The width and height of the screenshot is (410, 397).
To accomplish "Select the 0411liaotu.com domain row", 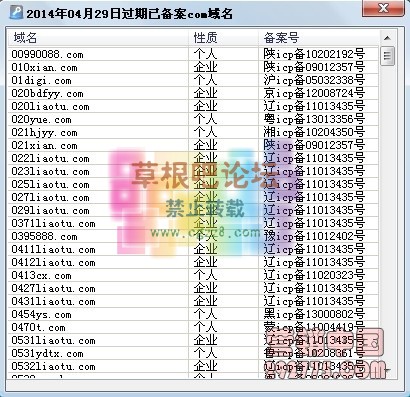I will [x=193, y=249].
